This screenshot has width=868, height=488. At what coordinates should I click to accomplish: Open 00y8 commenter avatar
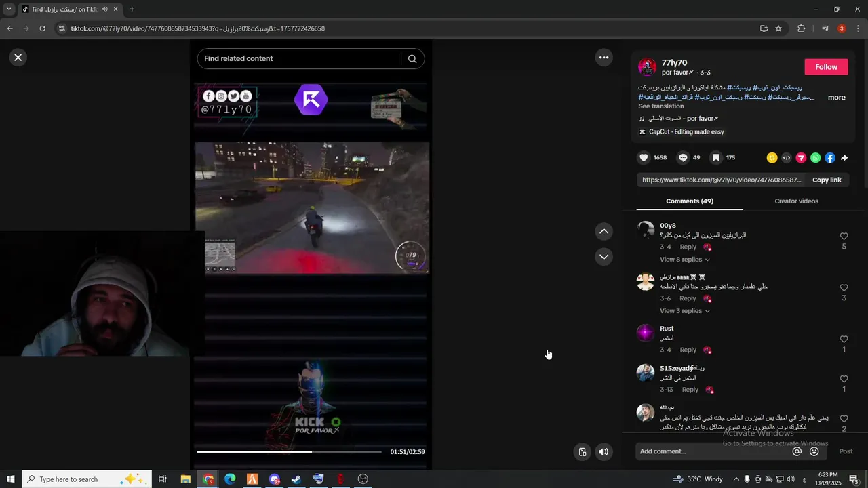point(646,230)
